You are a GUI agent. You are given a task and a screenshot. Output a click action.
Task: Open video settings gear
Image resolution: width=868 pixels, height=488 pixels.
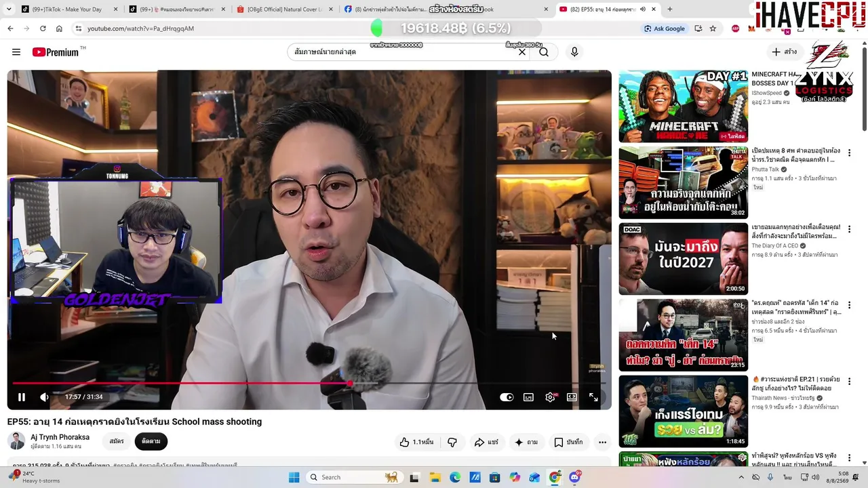tap(550, 397)
